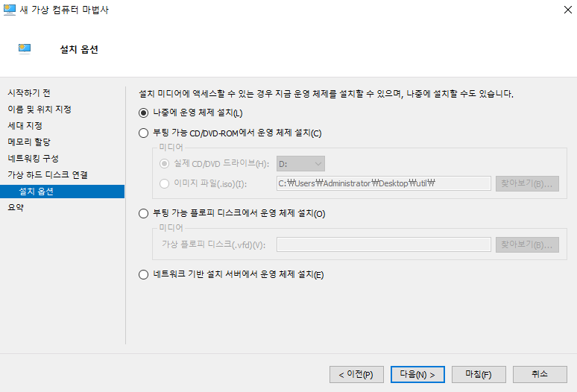The width and height of the screenshot is (577, 392).
Task: Select the highlighted 설치 옵션 step
Action: point(62,192)
